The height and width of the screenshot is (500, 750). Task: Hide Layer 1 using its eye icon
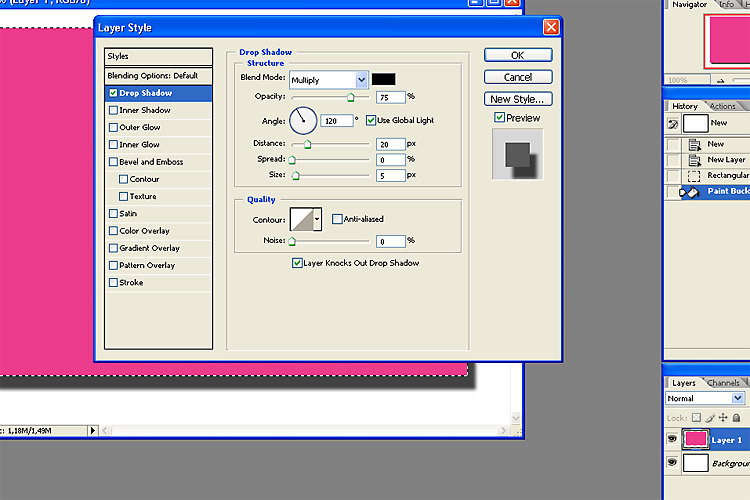point(672,439)
